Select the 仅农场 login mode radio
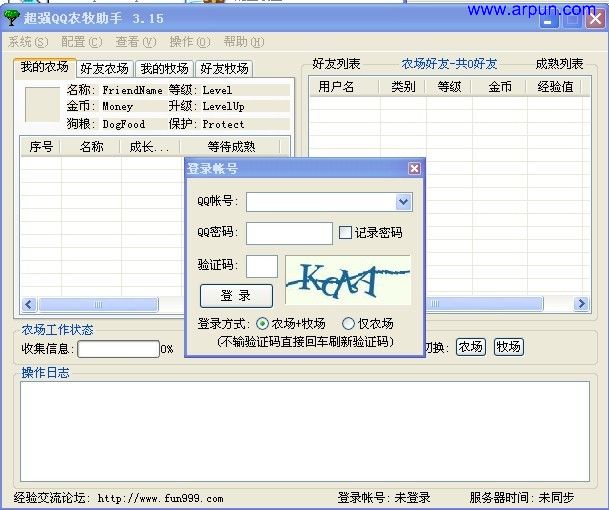Screen dimensions: 609x510 [x=348, y=324]
